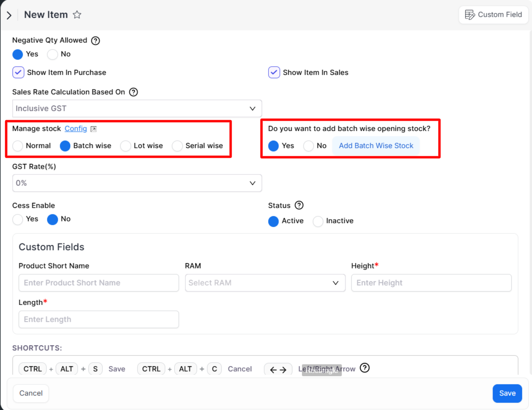532x410 pixels.
Task: Open the Config link for Manage stock
Action: pyautogui.click(x=76, y=129)
